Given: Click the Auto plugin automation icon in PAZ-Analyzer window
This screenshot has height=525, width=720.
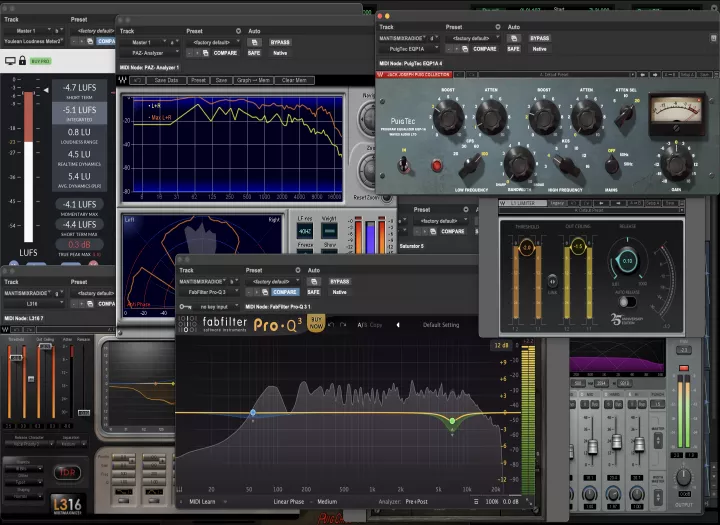Looking at the screenshot, I should 254,42.
